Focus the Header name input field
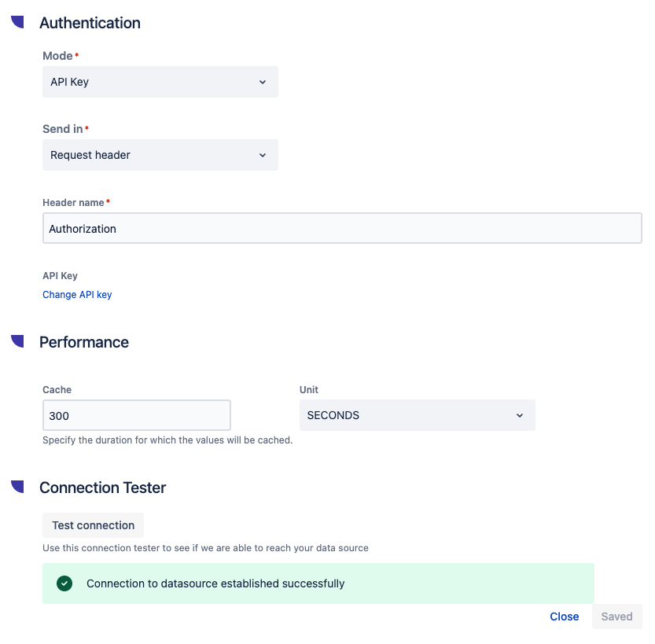 tap(341, 229)
